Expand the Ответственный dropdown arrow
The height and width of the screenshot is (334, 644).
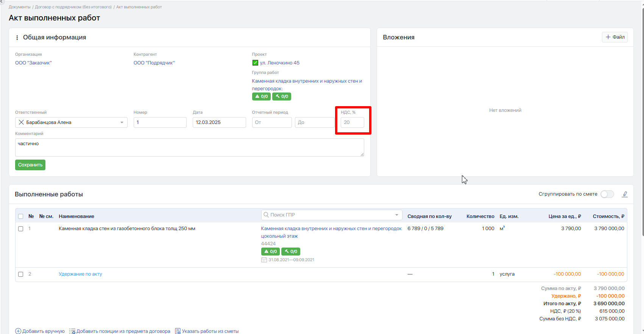pyautogui.click(x=122, y=122)
